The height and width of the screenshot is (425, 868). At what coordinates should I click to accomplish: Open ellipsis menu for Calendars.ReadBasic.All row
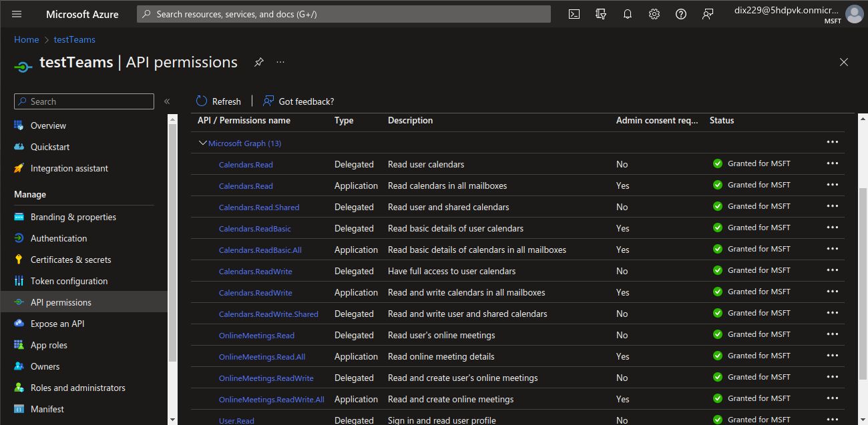coord(832,249)
